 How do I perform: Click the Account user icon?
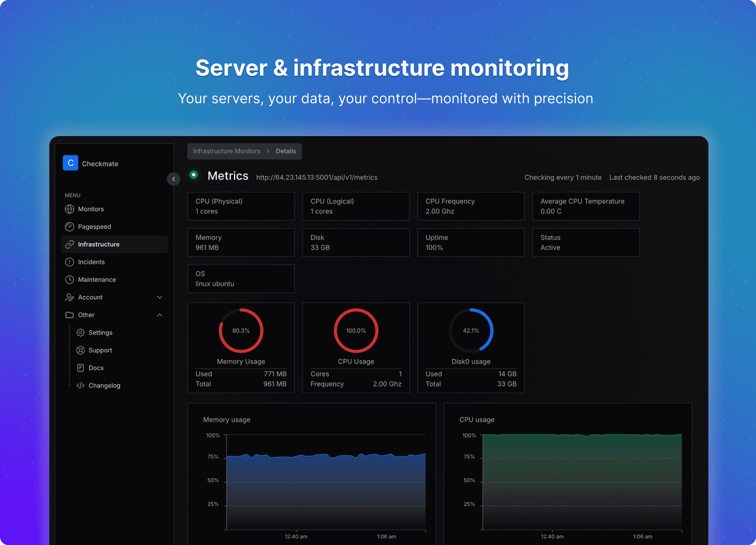[70, 297]
